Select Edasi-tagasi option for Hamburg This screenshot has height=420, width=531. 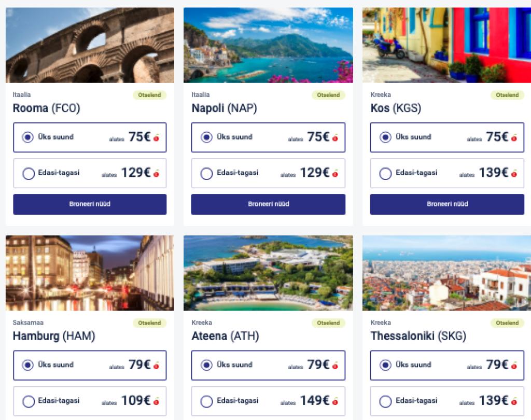click(x=29, y=401)
